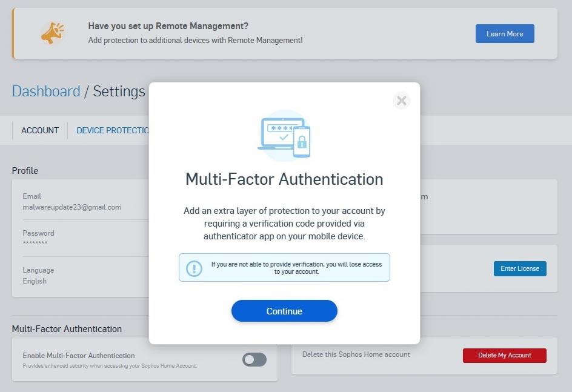Go back to Dashboard via breadcrumb
The image size is (572, 392).
coord(46,91)
